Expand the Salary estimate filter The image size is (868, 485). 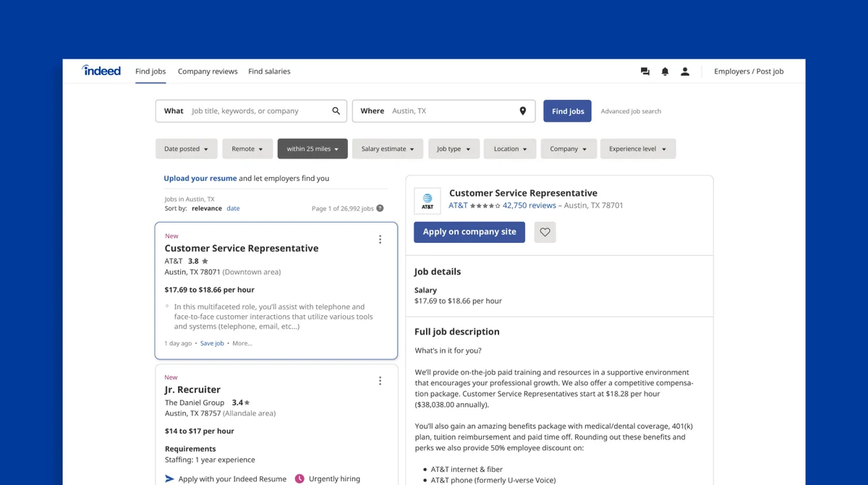tap(388, 149)
